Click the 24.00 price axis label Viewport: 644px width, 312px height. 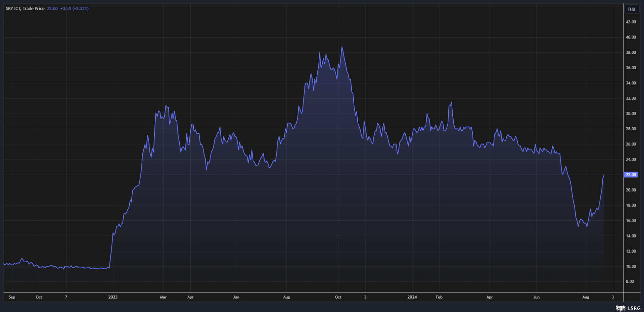(x=631, y=160)
